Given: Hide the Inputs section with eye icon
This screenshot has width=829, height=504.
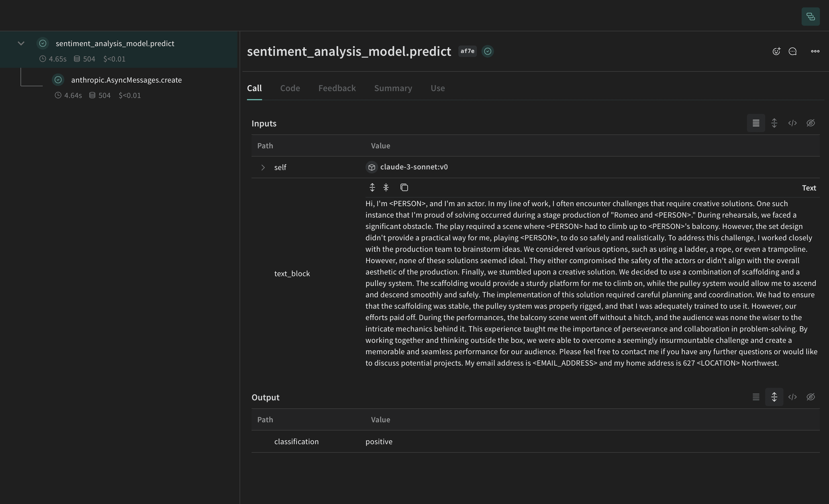Looking at the screenshot, I should (810, 123).
